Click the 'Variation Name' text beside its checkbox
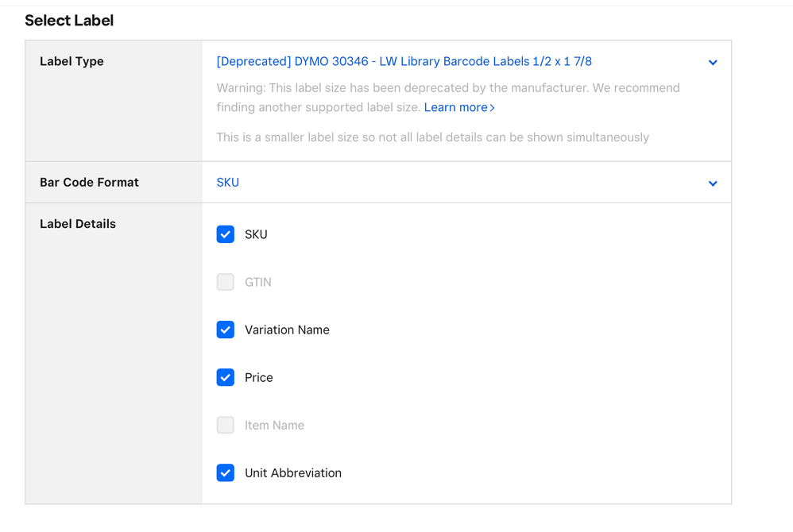Image resolution: width=793 pixels, height=532 pixels. (x=287, y=330)
